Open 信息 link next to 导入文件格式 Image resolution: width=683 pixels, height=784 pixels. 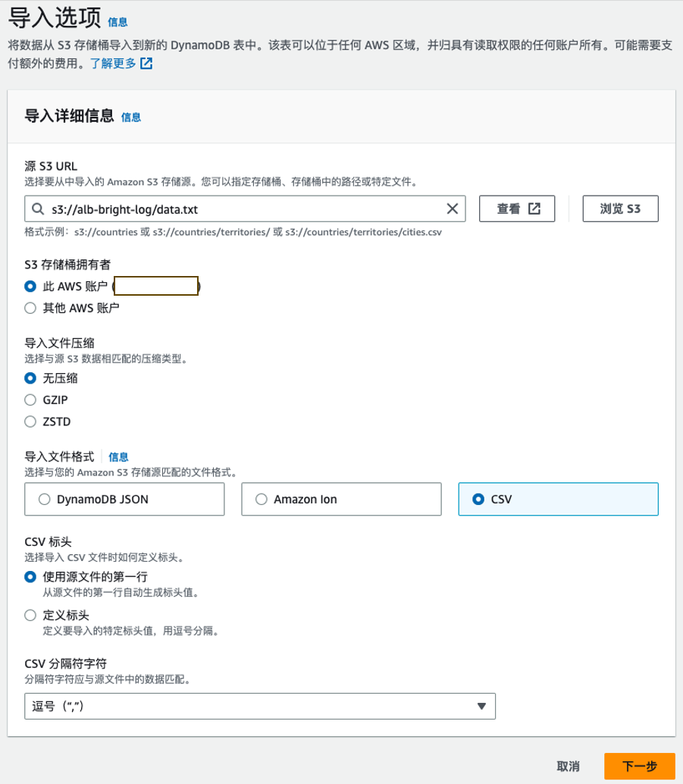click(118, 457)
